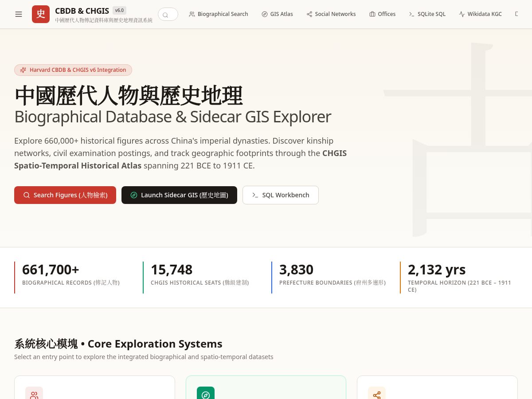Image resolution: width=532 pixels, height=399 pixels.
Task: Click Launch Sidecar GIS (歷史地圖) button
Action: tap(179, 195)
